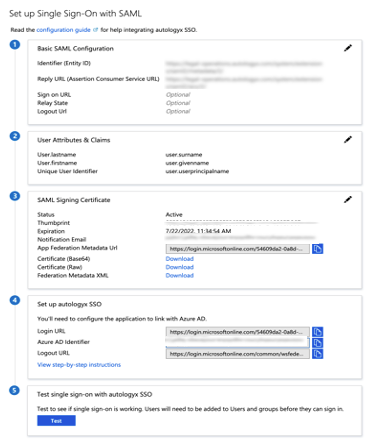Copy the Login URL value
The width and height of the screenshot is (369, 441).
tap(317, 332)
